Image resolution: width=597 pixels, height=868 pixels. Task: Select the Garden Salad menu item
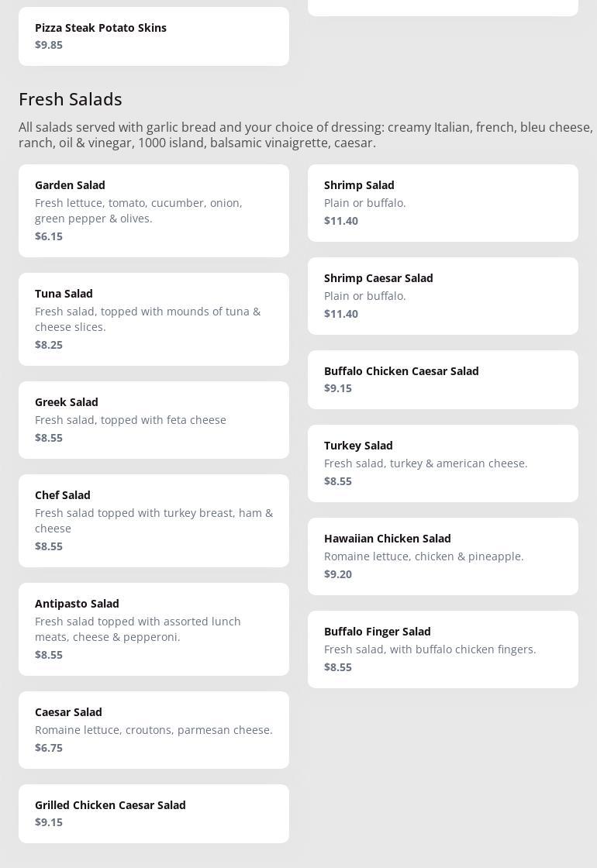(x=154, y=210)
